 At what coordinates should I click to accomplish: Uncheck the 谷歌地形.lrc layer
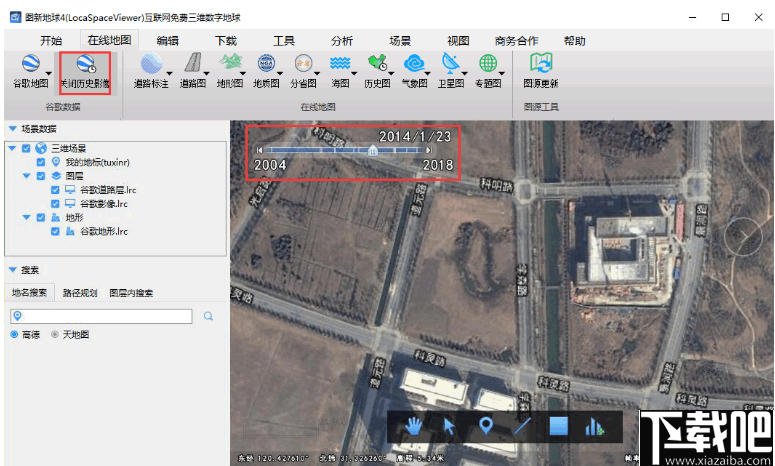[55, 231]
